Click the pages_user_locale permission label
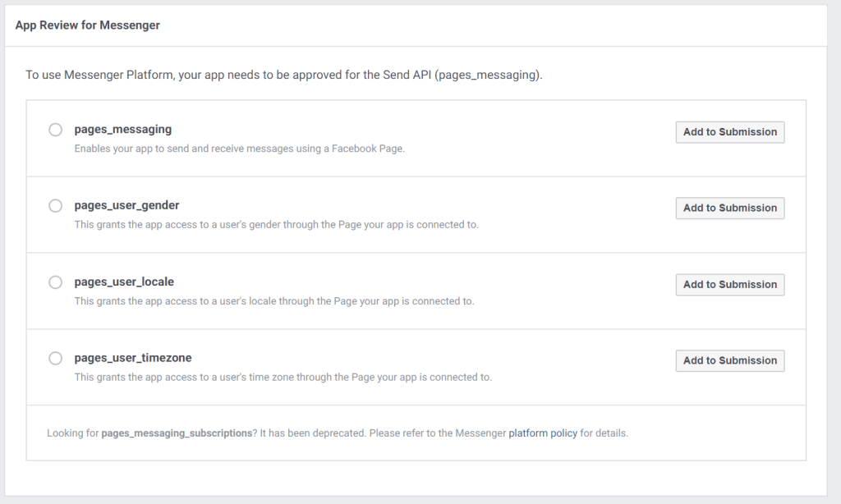The height and width of the screenshot is (504, 841). [124, 282]
